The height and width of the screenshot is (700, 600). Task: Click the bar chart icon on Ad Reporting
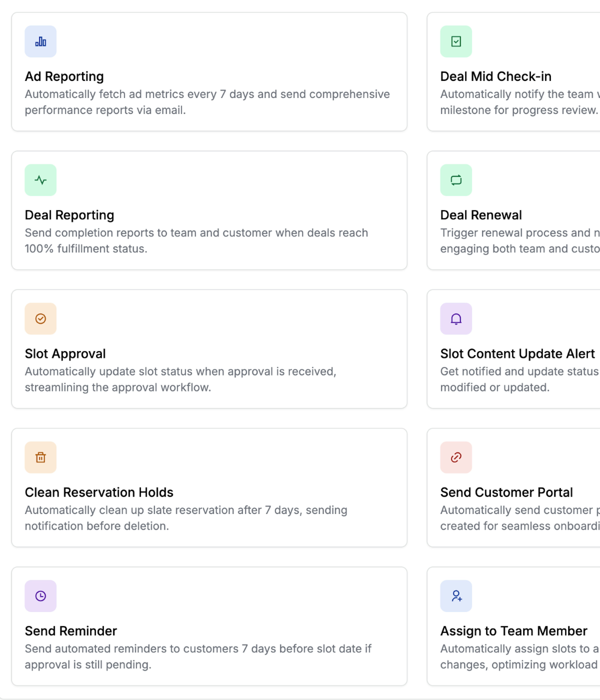pyautogui.click(x=40, y=41)
